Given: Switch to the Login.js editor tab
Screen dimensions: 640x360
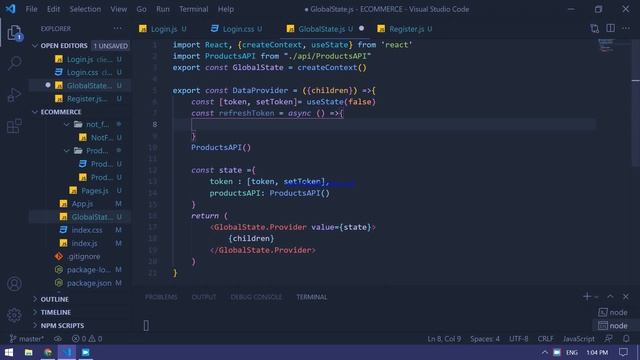Looking at the screenshot, I should tap(163, 29).
